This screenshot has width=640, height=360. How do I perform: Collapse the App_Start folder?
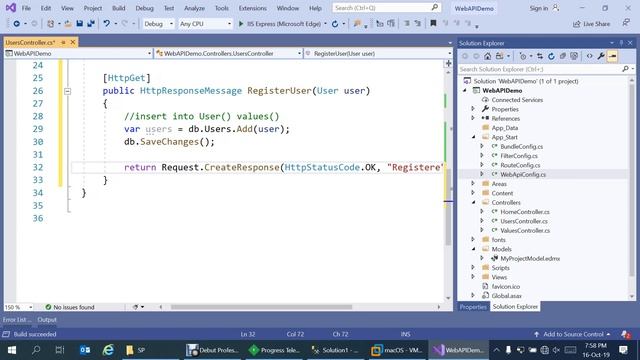click(x=473, y=137)
